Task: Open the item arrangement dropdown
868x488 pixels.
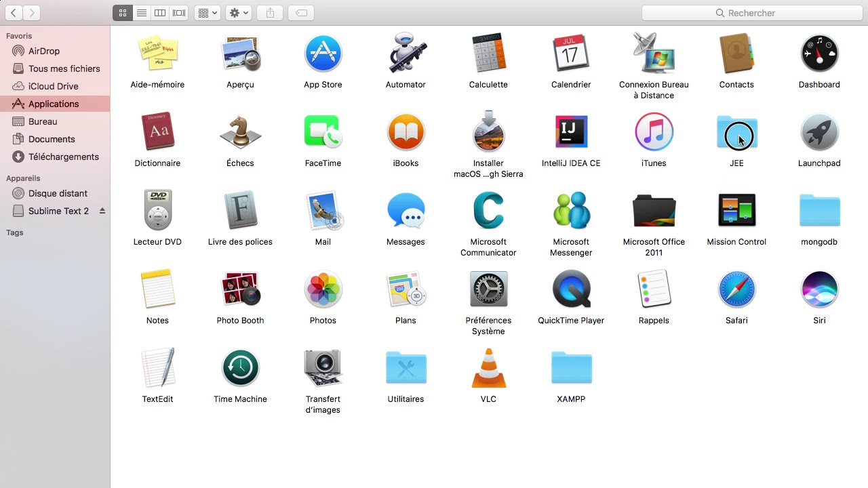Action: coord(208,13)
